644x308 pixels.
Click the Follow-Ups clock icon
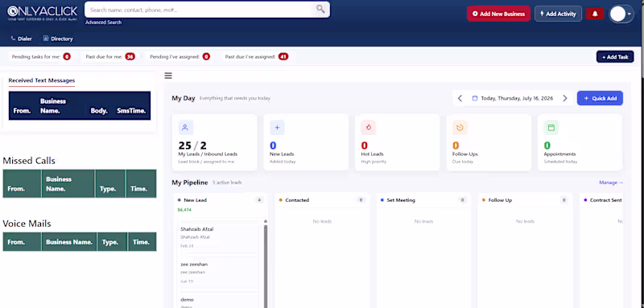[x=460, y=128]
